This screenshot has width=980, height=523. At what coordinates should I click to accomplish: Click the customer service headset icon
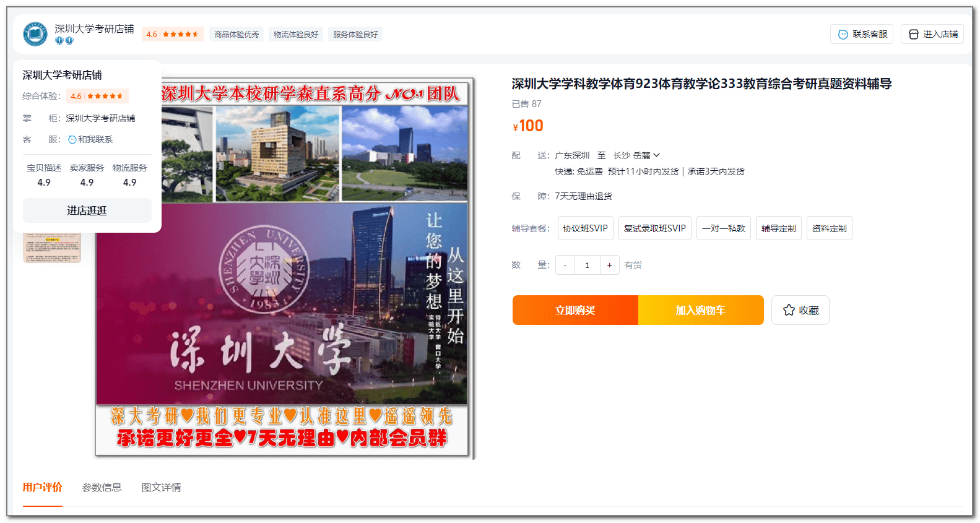[x=843, y=35]
